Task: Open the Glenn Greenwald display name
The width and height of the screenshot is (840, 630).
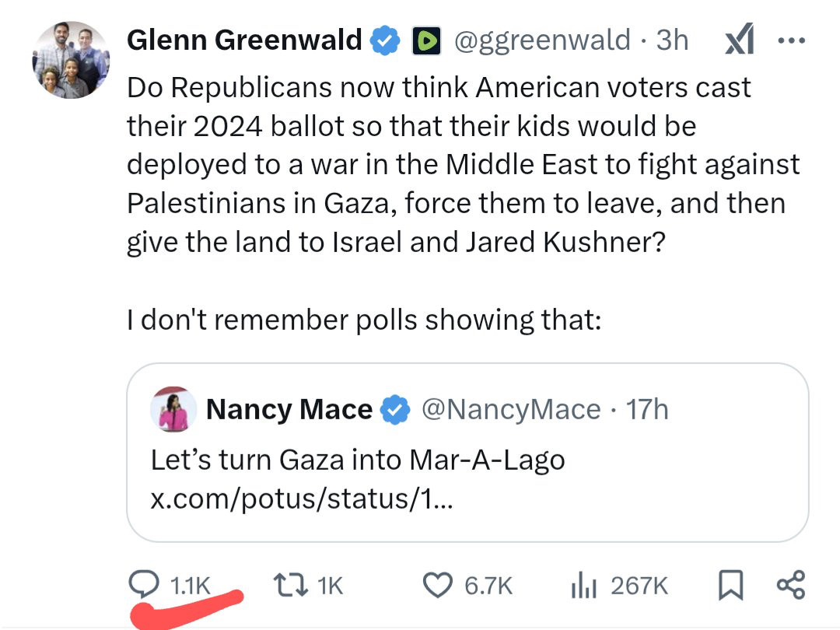Action: pos(245,40)
